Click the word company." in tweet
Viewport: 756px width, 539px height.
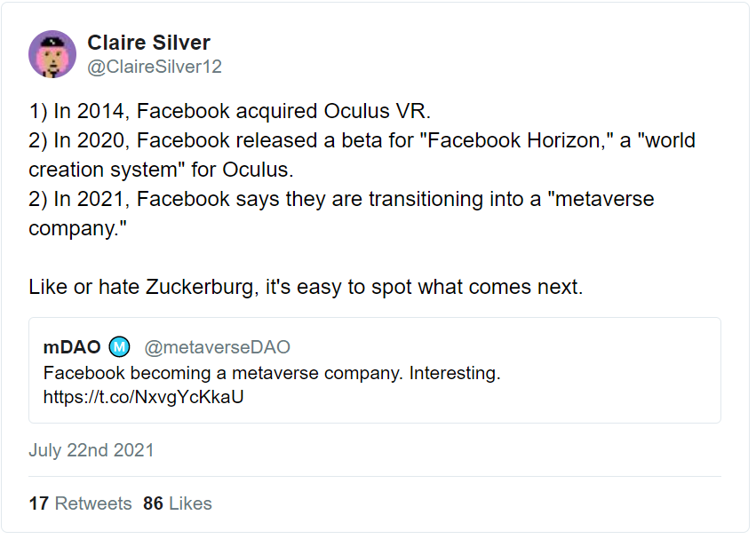(x=77, y=228)
